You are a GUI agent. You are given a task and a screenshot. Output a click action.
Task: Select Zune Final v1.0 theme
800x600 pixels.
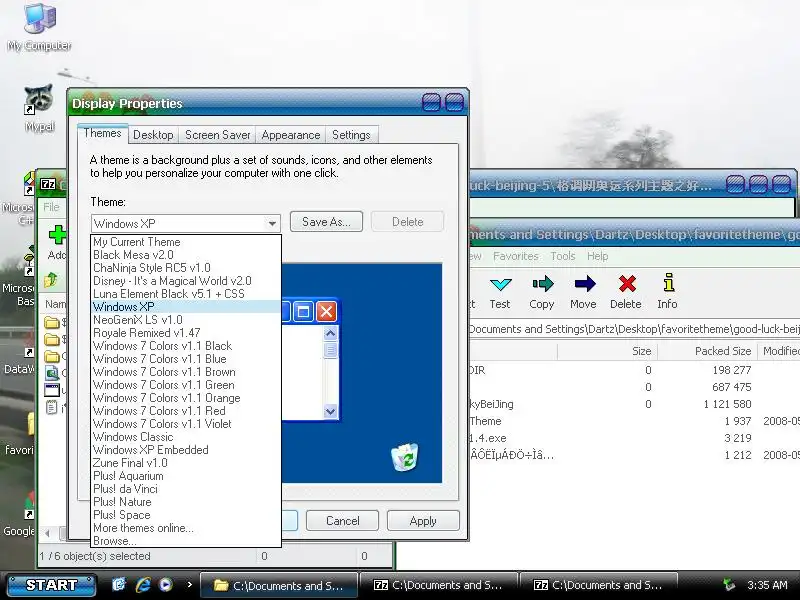pos(186,463)
